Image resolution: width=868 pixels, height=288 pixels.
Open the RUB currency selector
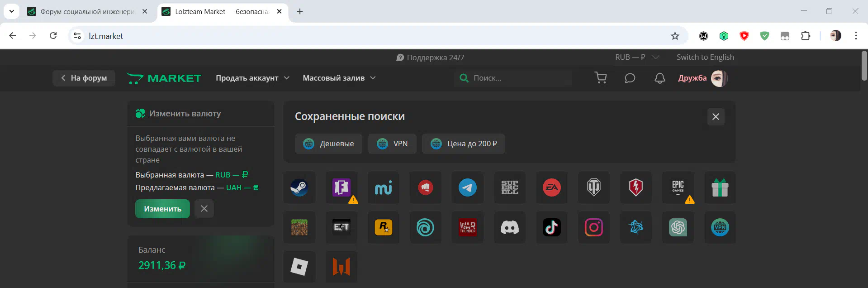coord(637,57)
